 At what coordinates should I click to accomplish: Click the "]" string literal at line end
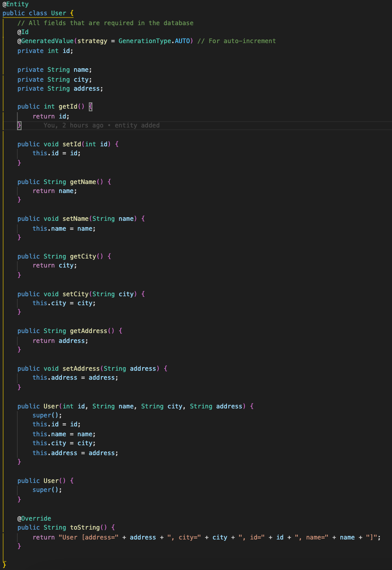[371, 537]
